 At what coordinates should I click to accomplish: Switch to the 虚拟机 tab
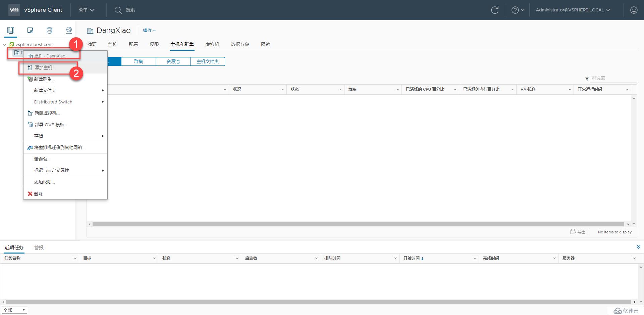point(212,44)
